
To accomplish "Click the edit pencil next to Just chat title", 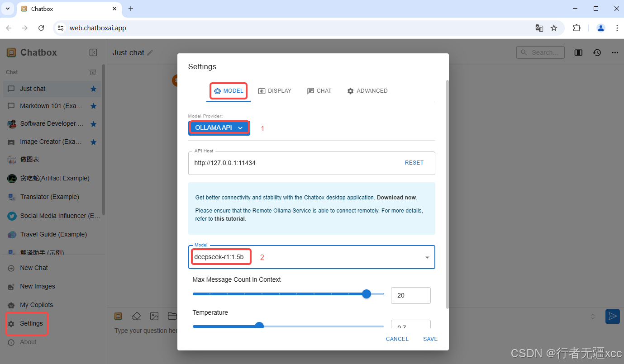I will tap(150, 53).
